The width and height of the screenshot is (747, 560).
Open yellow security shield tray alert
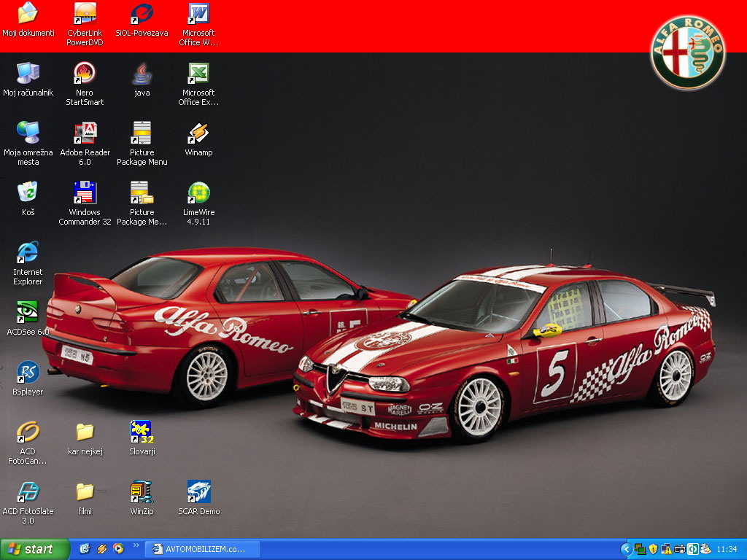tap(653, 550)
